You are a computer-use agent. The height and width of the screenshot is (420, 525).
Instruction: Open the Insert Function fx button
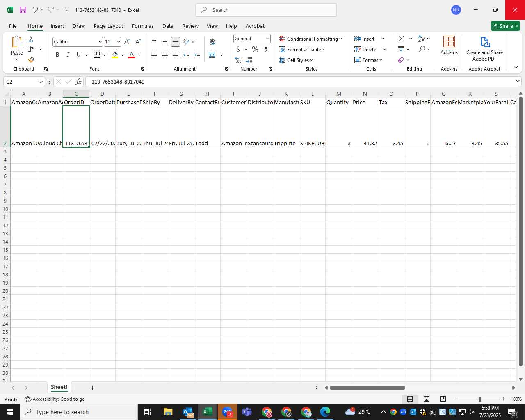pyautogui.click(x=78, y=82)
